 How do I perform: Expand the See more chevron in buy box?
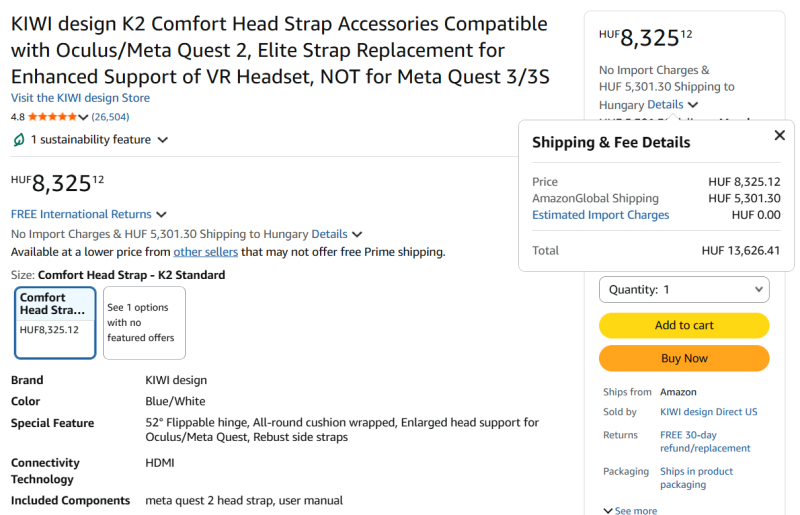tap(608, 511)
